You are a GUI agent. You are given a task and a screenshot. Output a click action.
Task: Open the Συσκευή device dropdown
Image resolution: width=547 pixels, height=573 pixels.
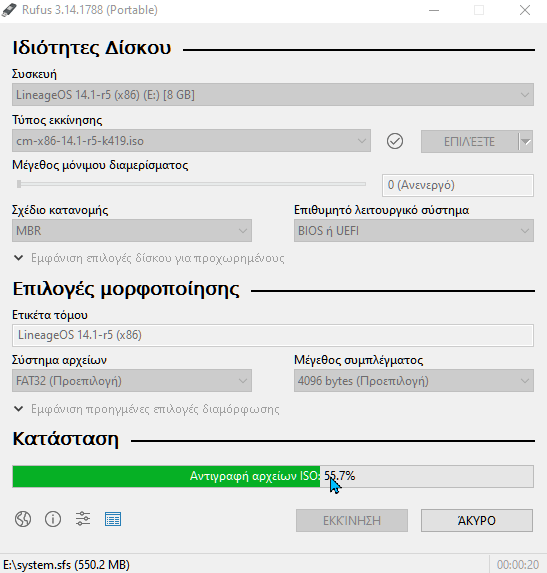coord(273,95)
